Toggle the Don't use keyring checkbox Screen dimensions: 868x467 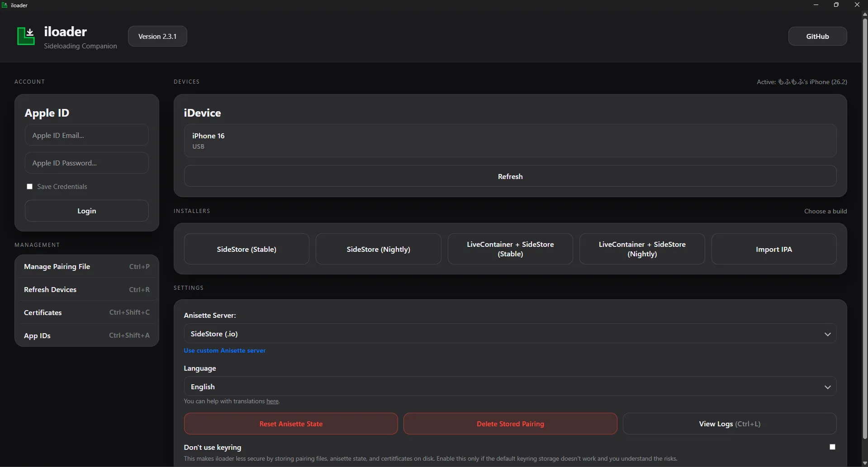pyautogui.click(x=832, y=447)
